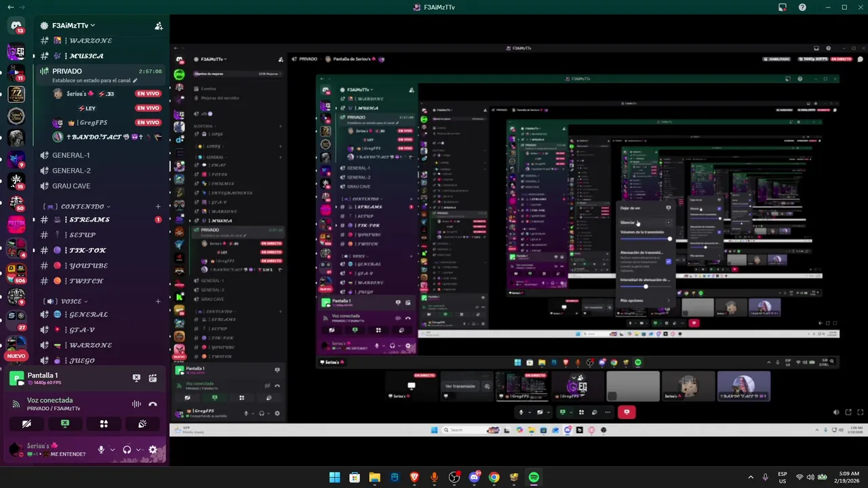The image size is (868, 488).
Task: Toggle screen share button in voice panel
Action: pyautogui.click(x=65, y=424)
